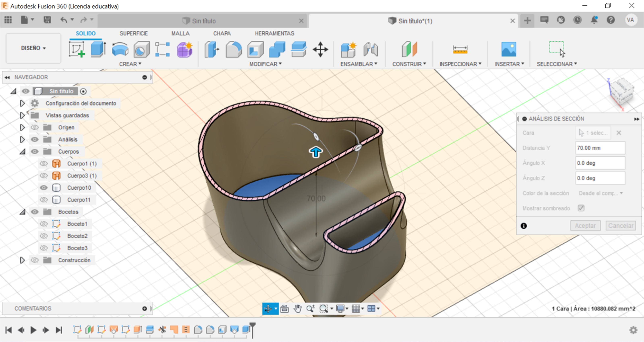Click the Look At icon in navigation bar
Viewport: 644px width, 342px height.
click(284, 309)
